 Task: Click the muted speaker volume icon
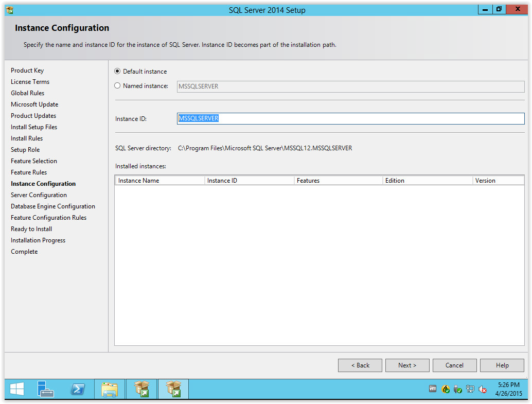(x=483, y=389)
